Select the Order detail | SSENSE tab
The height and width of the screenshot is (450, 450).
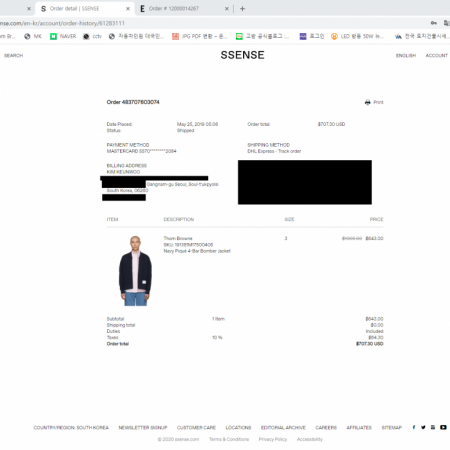click(x=75, y=9)
